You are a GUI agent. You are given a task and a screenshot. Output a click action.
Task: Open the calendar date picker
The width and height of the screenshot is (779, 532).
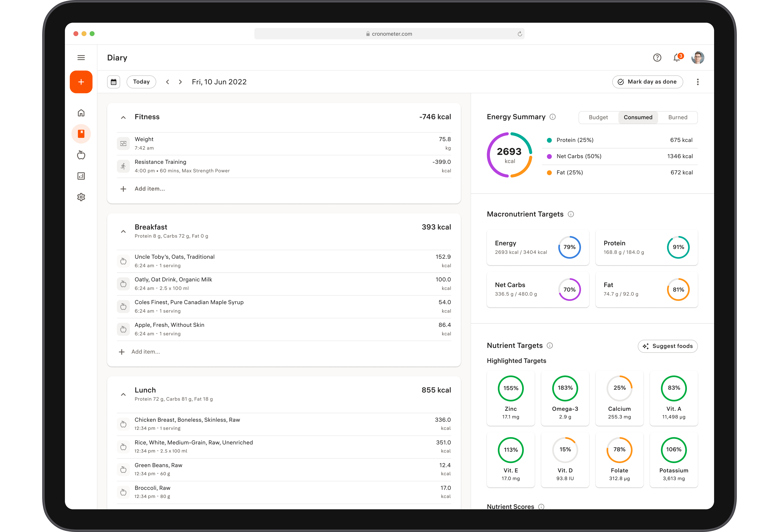tap(114, 82)
